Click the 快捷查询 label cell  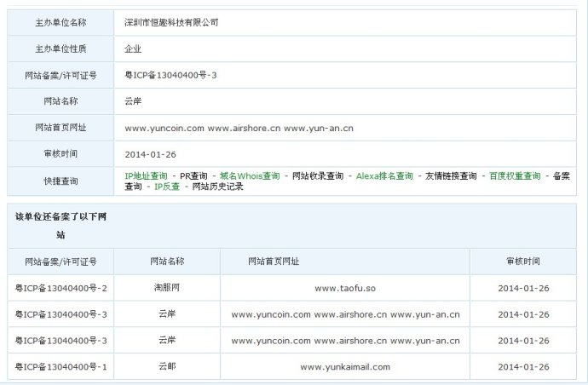pyautogui.click(x=61, y=181)
